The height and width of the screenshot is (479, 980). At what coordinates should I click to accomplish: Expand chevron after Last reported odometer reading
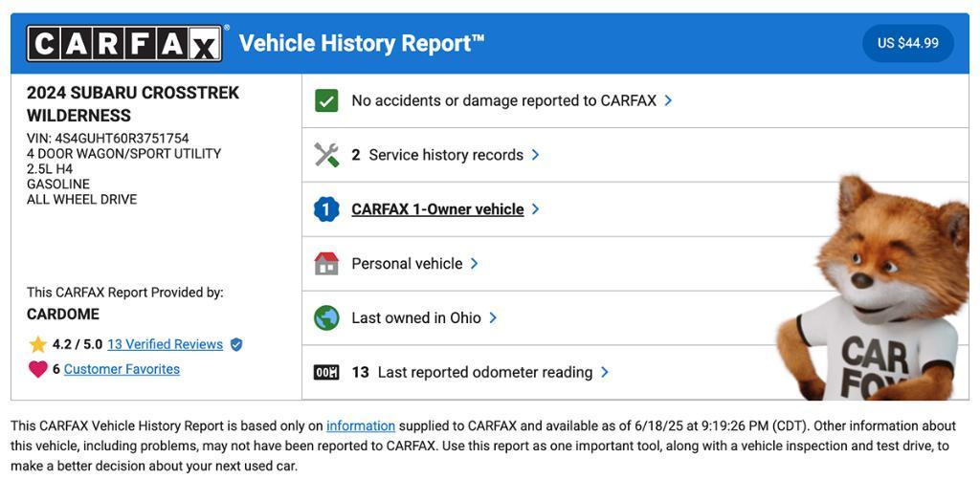point(605,372)
